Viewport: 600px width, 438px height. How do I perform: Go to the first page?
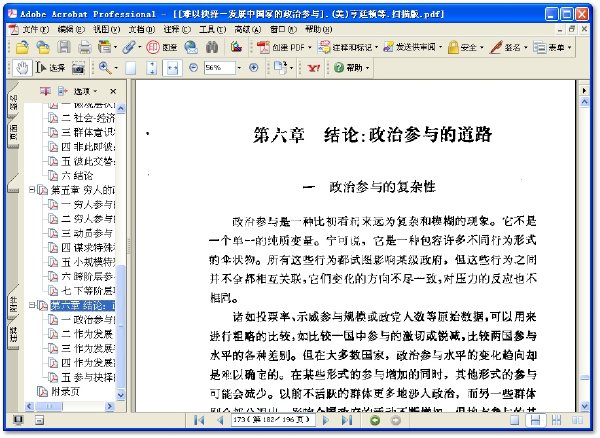[x=199, y=420]
